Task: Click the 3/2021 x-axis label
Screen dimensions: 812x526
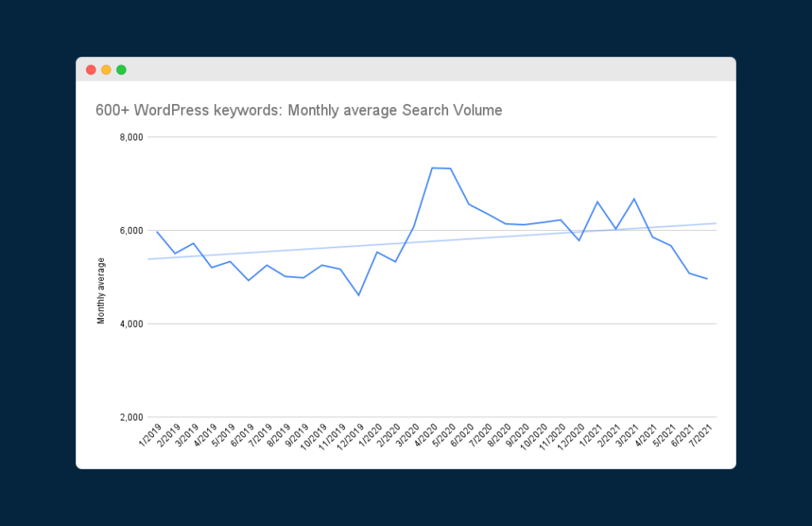Action: (x=628, y=436)
